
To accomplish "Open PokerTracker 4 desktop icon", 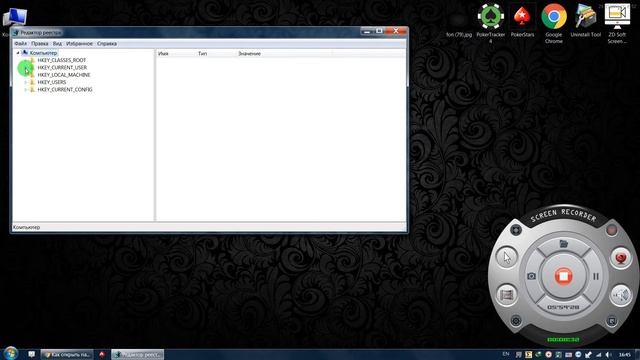I will pyautogui.click(x=491, y=24).
